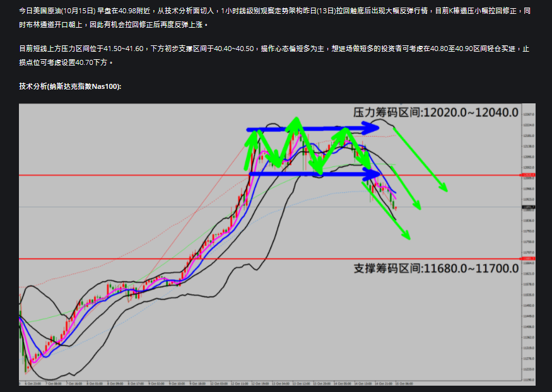Screen dimensions: 552x392
Task: Click the 12267.0 price axis label
Action: coord(529,114)
